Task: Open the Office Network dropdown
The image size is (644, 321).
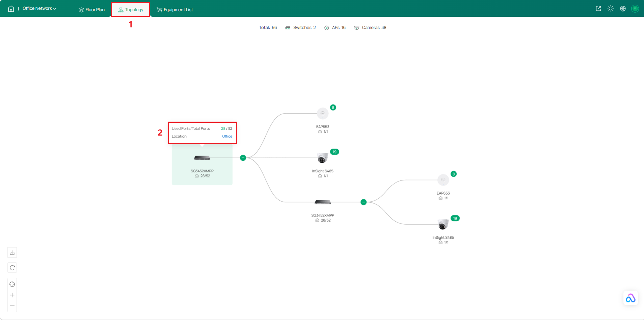Action: coord(40,8)
